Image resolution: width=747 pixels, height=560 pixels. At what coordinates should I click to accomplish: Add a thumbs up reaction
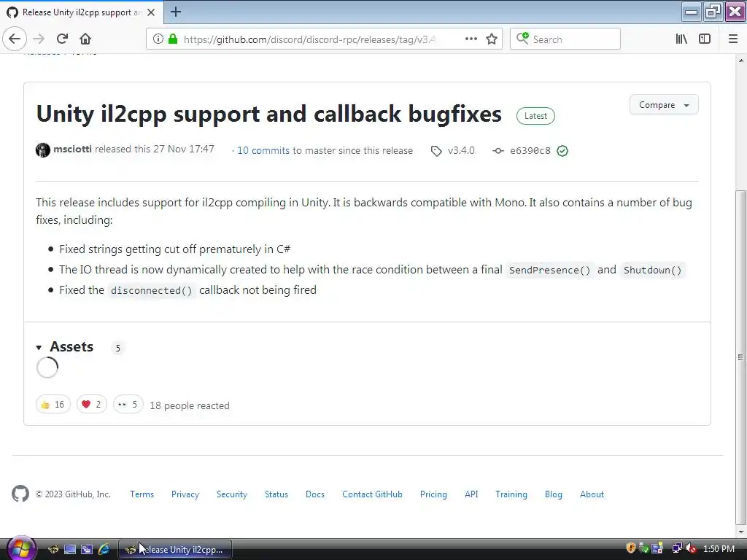click(x=53, y=404)
